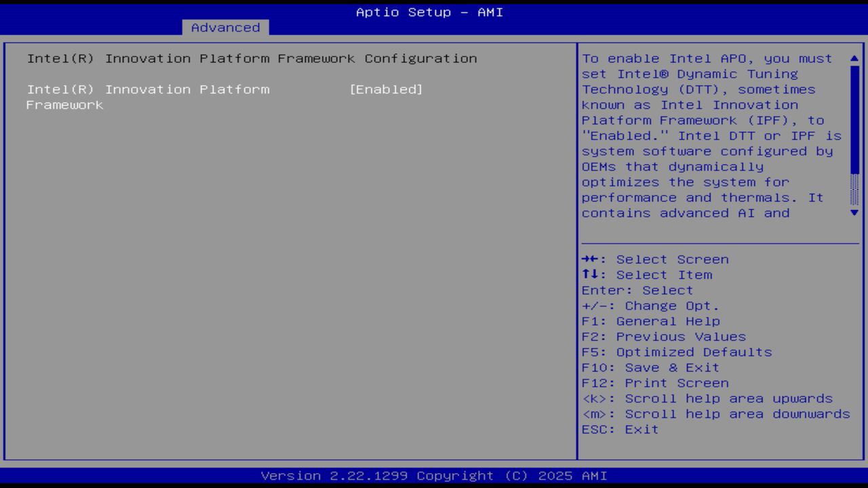The width and height of the screenshot is (868, 488).
Task: Toggle the Innovation Platform Framework Enabled setting
Action: coord(387,89)
